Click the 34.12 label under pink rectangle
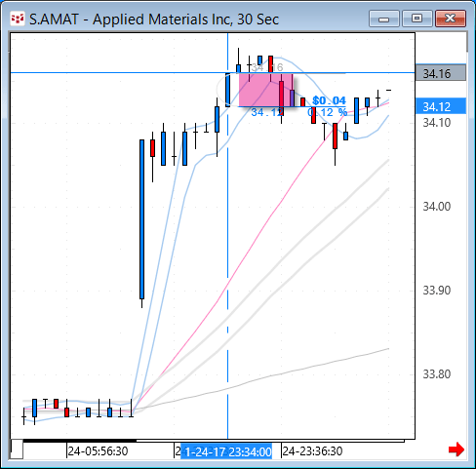The image size is (476, 469). (267, 112)
